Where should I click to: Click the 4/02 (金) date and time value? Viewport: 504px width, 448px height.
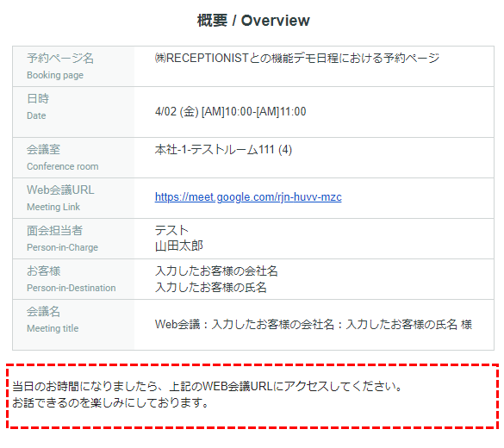(231, 111)
